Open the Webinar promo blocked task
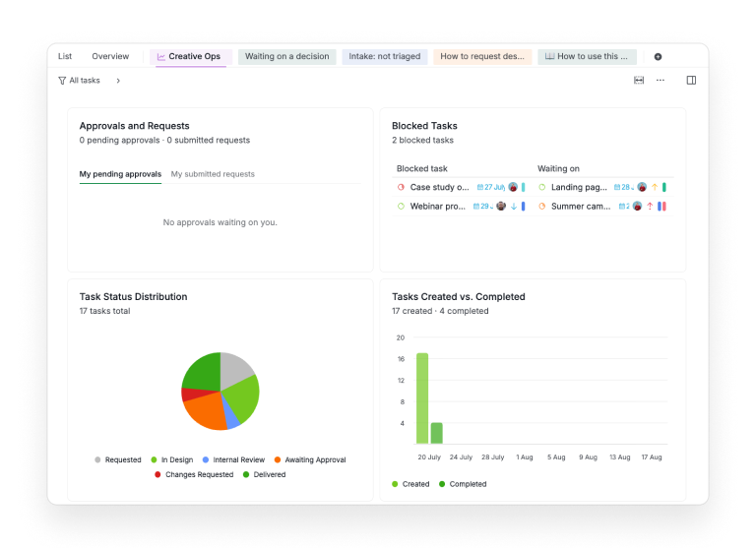756x548 pixels. pos(437,207)
